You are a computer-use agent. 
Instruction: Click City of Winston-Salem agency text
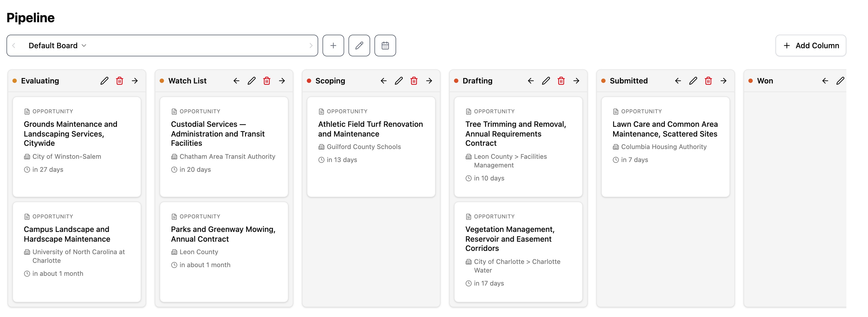[67, 157]
